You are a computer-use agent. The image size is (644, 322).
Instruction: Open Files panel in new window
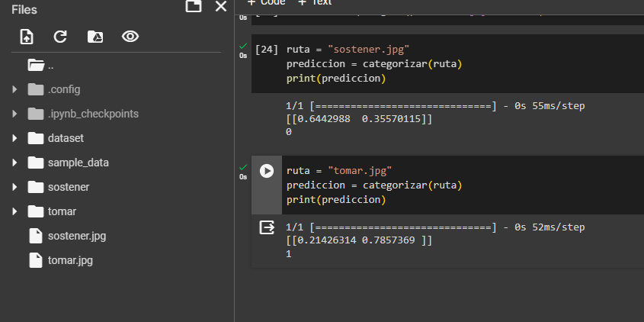pos(194,7)
